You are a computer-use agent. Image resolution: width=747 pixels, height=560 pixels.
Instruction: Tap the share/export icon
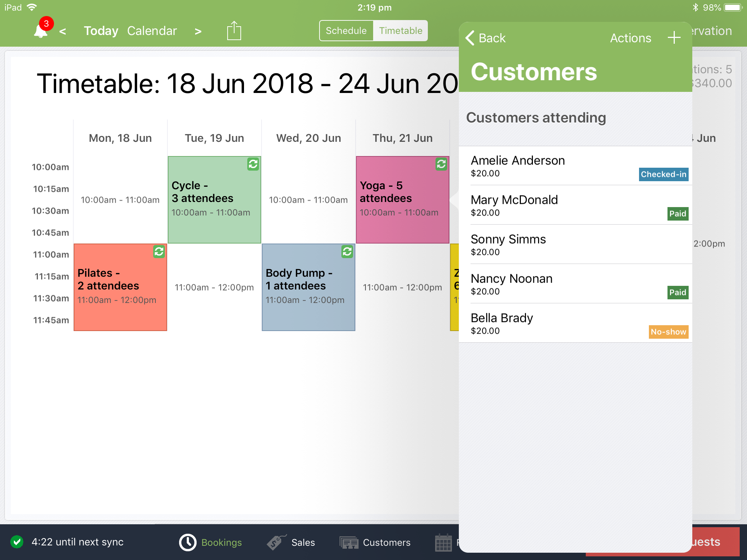234,31
